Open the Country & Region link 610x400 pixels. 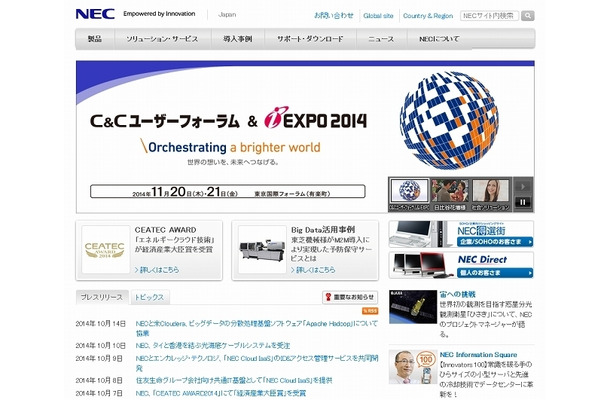click(428, 16)
